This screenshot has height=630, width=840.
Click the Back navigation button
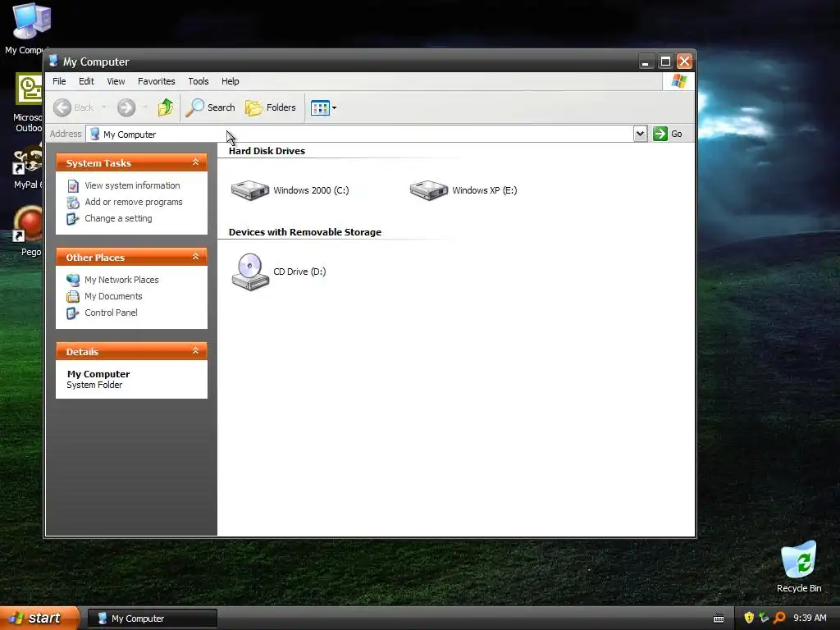tap(74, 107)
